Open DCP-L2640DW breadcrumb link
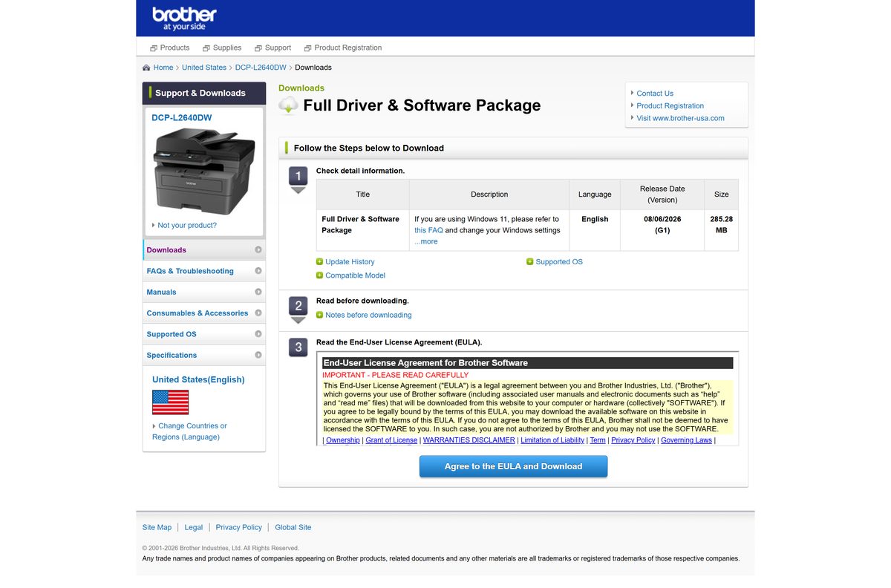This screenshot has height=588, width=891. pyautogui.click(x=261, y=68)
